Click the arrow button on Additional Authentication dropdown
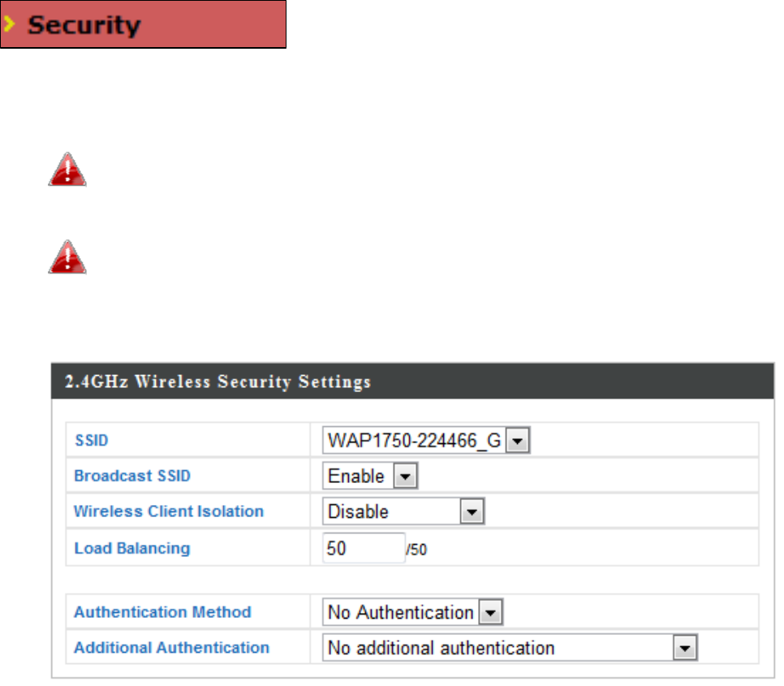Viewport: 784px width, 686px height. pos(687,649)
